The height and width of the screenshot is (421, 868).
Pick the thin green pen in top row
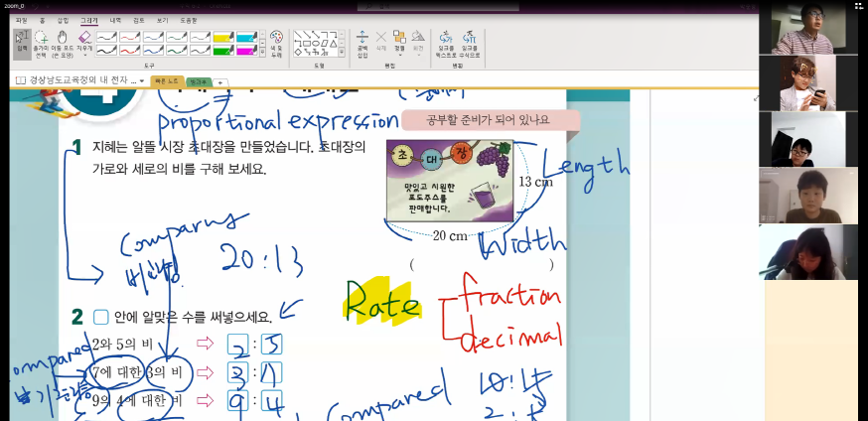(177, 37)
